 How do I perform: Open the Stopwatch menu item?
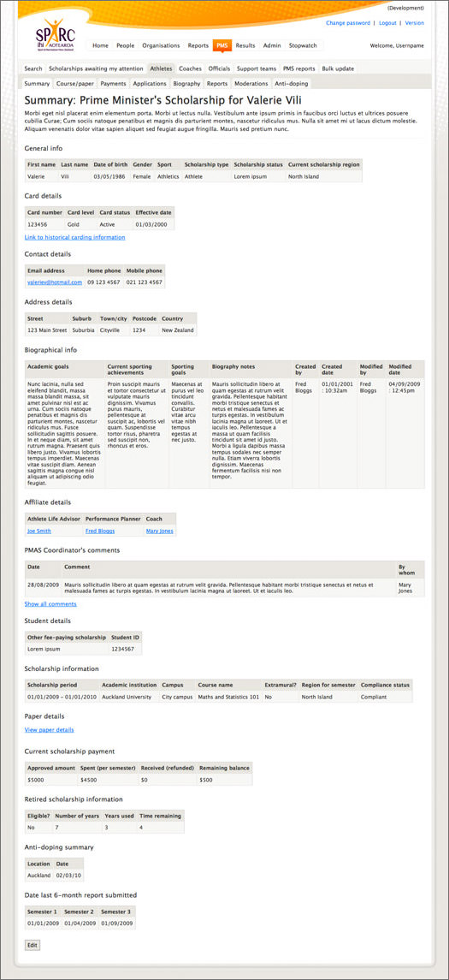(x=303, y=45)
